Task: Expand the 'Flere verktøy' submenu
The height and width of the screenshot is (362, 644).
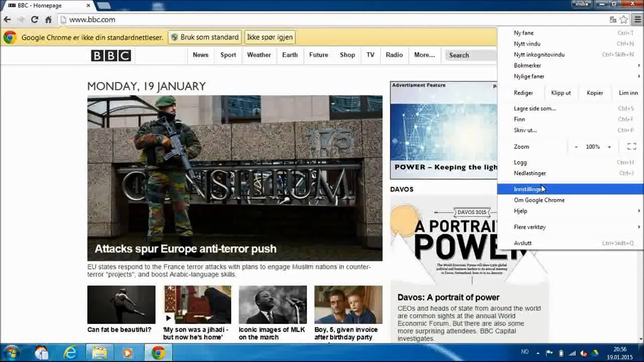Action: point(570,227)
